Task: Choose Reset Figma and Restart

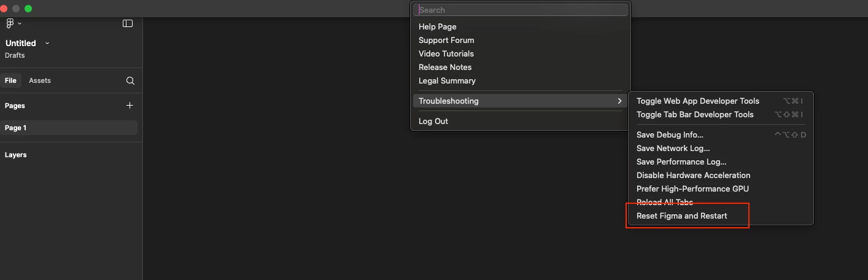Action: [721, 216]
